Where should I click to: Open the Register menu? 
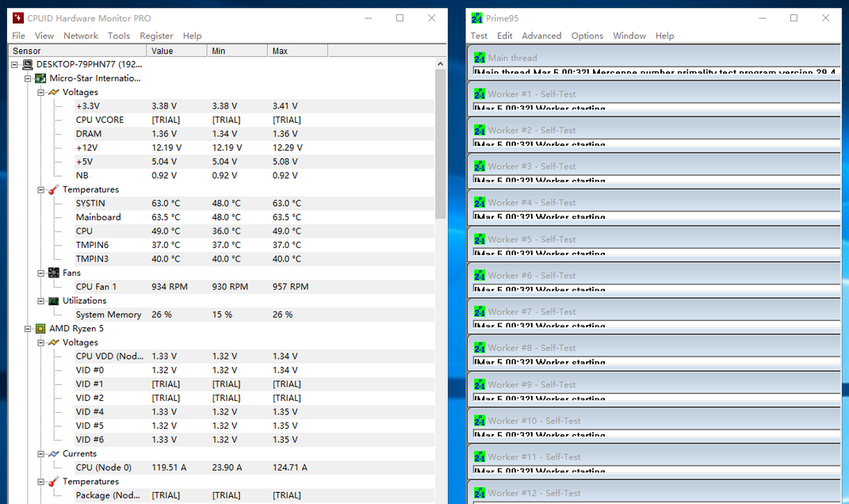[x=156, y=36]
